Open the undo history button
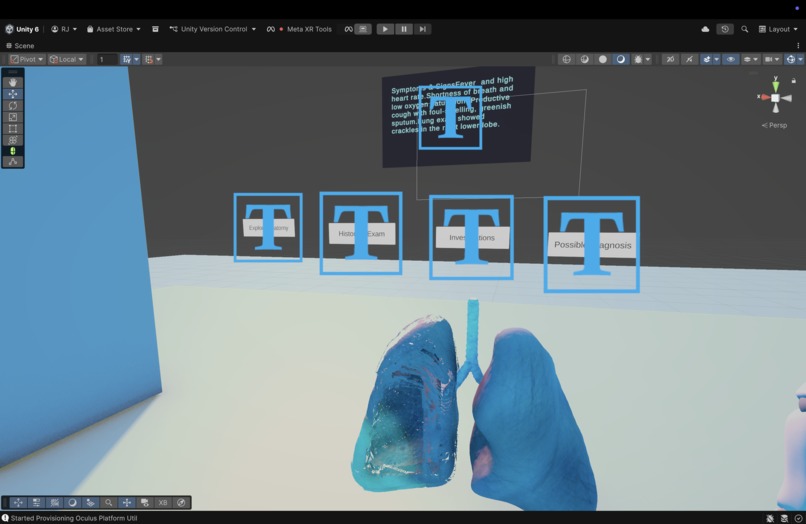 click(x=725, y=29)
